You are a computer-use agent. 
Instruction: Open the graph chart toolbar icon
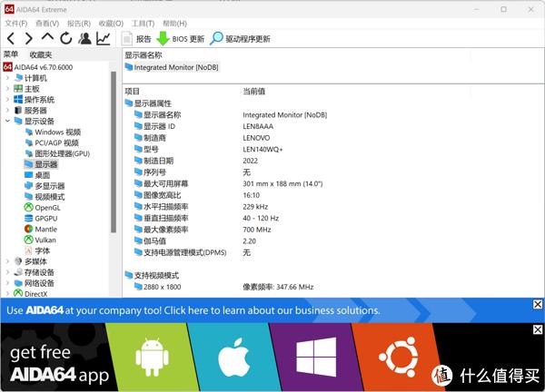[104, 38]
